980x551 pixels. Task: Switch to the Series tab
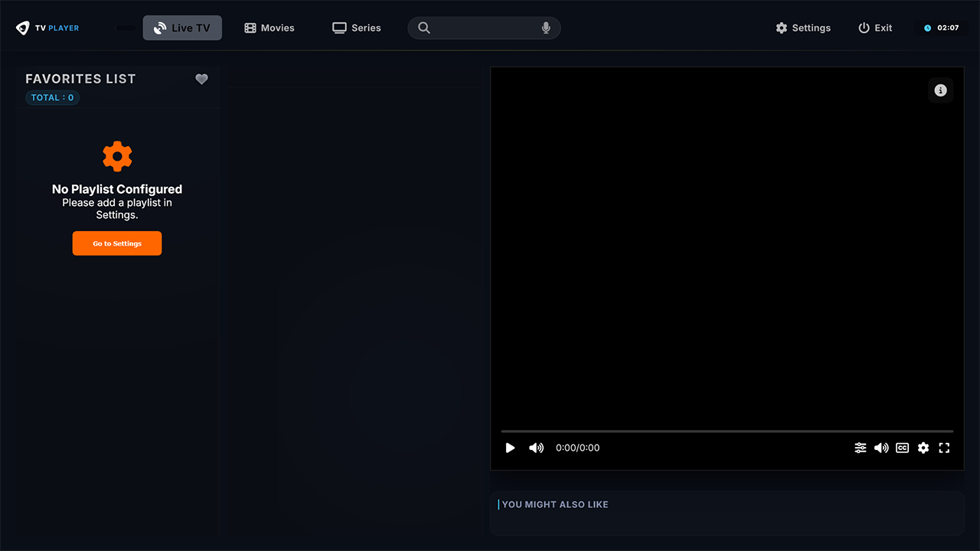356,28
